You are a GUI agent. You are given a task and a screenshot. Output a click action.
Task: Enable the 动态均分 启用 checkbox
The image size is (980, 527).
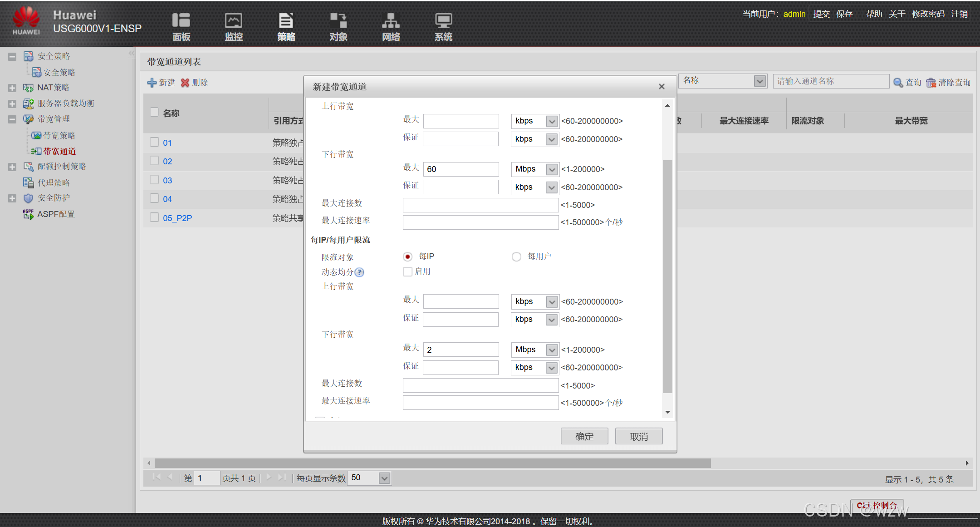tap(407, 272)
